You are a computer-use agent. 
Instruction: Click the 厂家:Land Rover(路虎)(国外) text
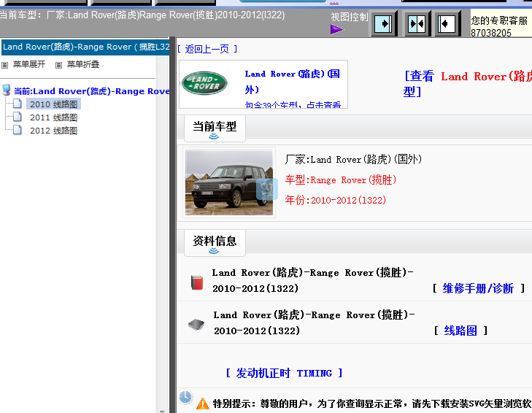pos(353,160)
